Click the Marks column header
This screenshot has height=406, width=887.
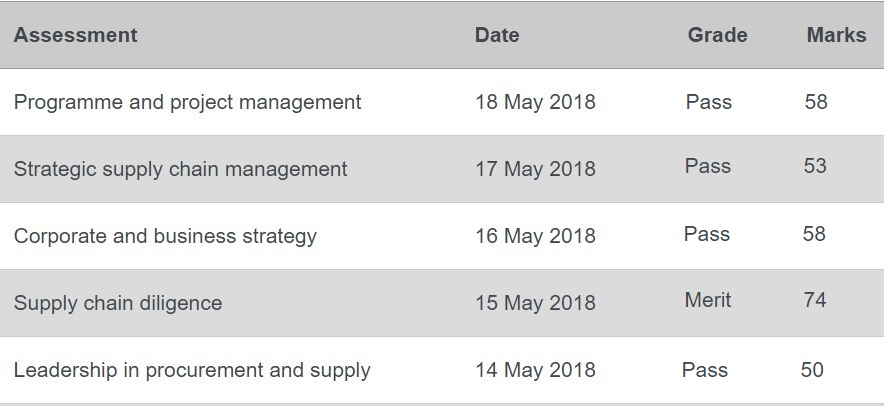pos(836,35)
